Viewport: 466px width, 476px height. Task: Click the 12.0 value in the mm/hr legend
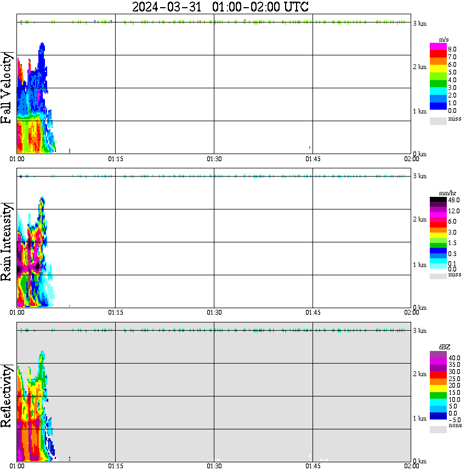pyautogui.click(x=454, y=211)
